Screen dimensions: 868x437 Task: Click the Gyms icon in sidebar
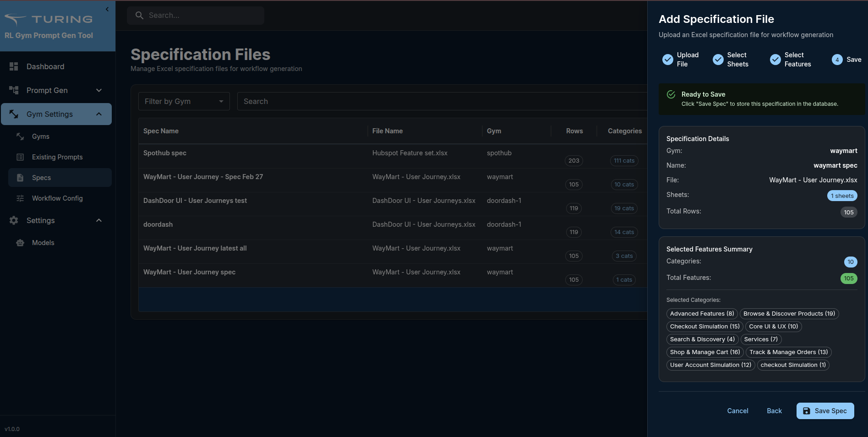[x=20, y=137]
